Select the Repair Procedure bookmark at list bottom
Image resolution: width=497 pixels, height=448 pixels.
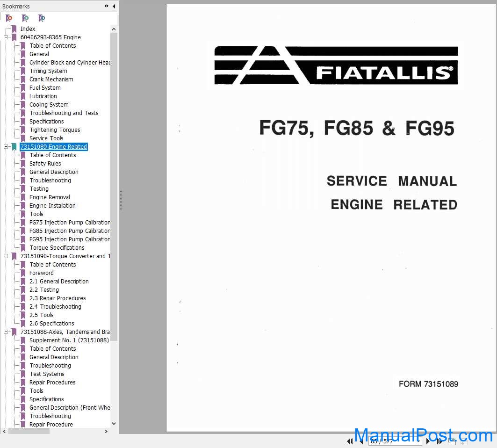51,424
